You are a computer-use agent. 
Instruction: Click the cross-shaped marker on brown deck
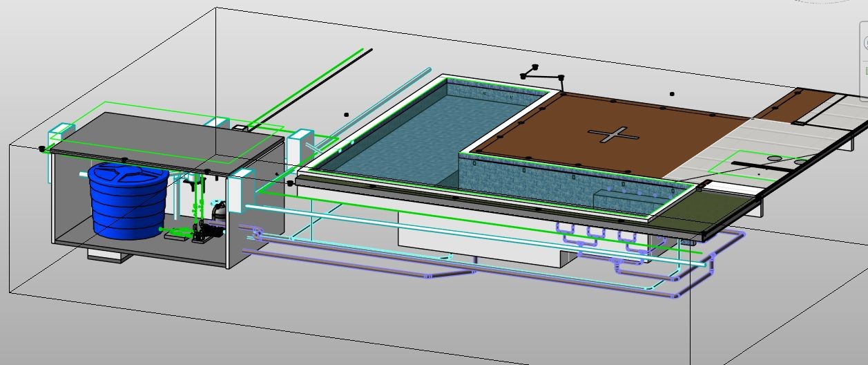coord(610,134)
